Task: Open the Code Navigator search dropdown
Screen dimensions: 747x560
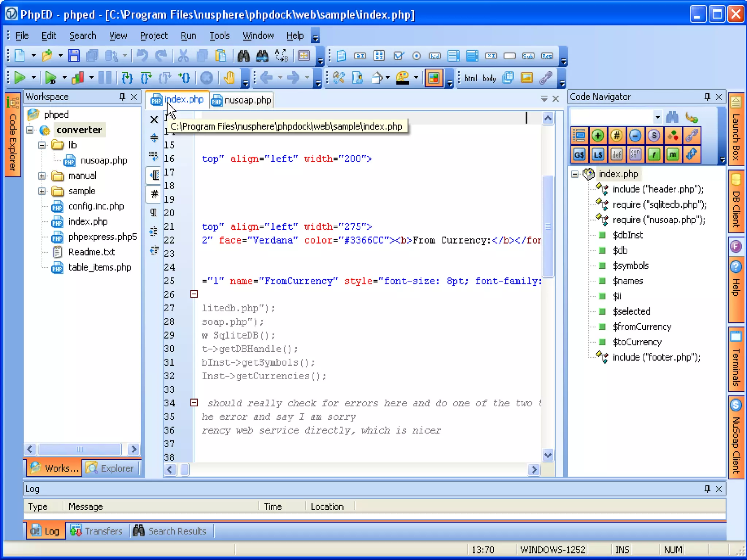Action: [657, 117]
